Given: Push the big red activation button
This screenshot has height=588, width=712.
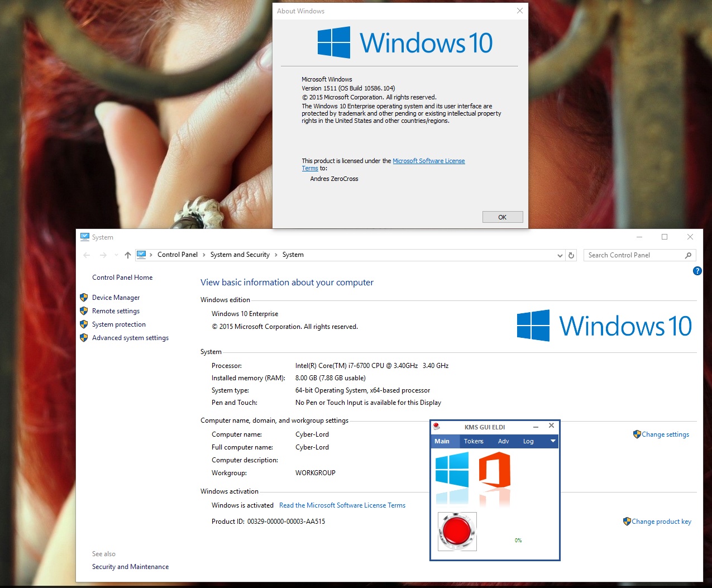Looking at the screenshot, I should pyautogui.click(x=457, y=532).
